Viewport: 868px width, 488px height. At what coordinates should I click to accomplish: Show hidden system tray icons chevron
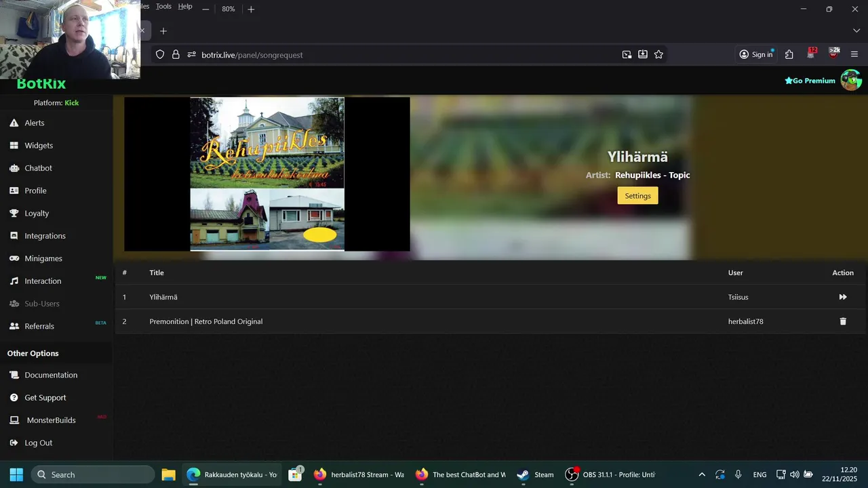tap(702, 474)
